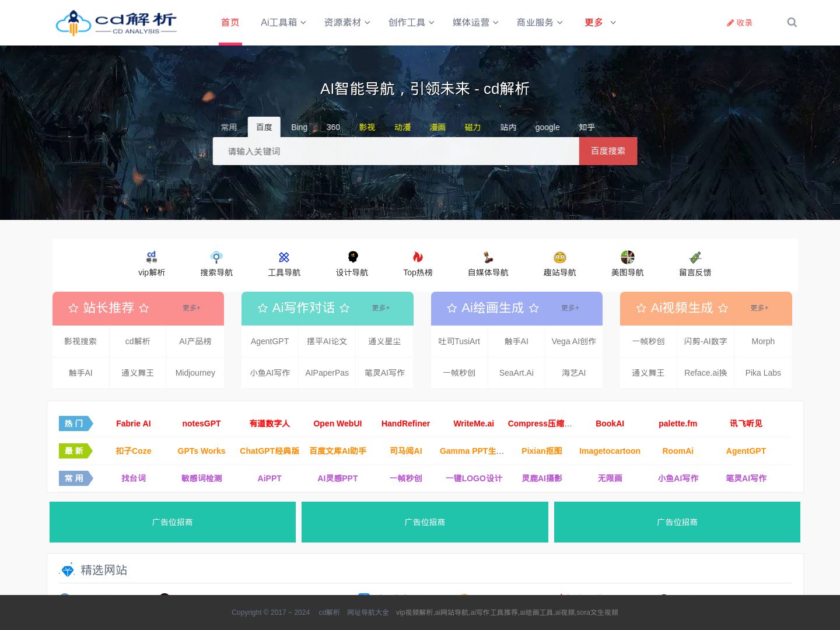The image size is (840, 630).
Task: Open palette.fm link
Action: pos(678,423)
